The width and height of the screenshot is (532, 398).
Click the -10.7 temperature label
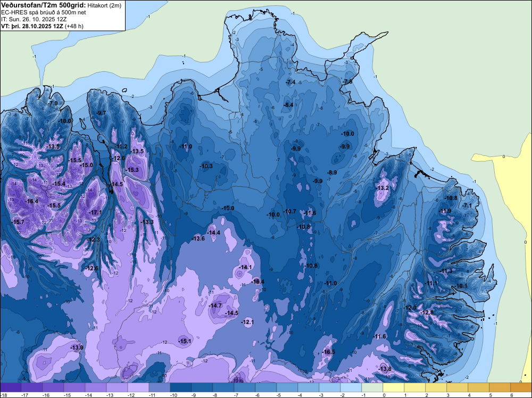290,212
